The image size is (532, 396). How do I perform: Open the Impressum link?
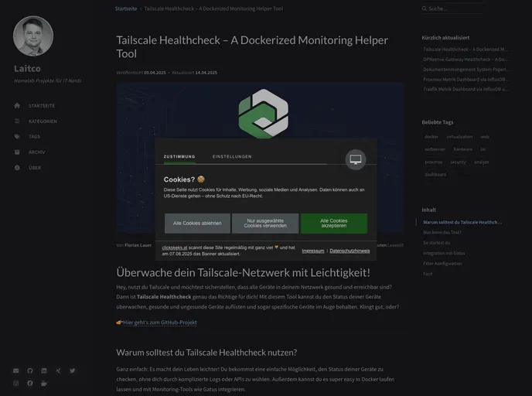click(x=313, y=251)
